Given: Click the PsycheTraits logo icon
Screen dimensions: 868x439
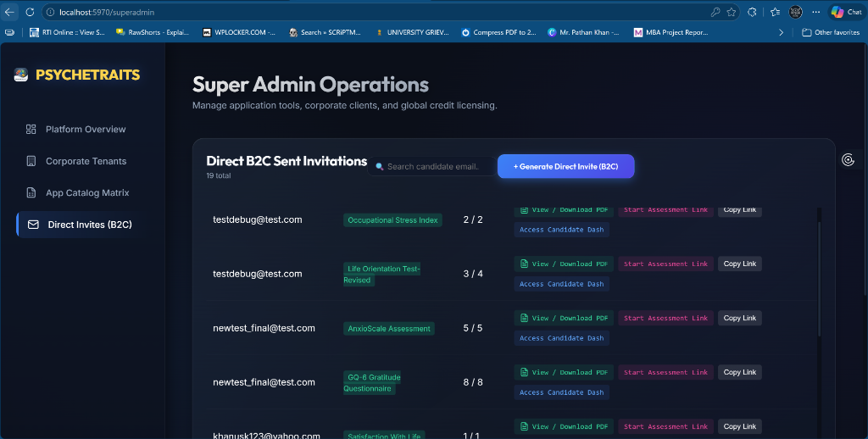Looking at the screenshot, I should point(21,75).
